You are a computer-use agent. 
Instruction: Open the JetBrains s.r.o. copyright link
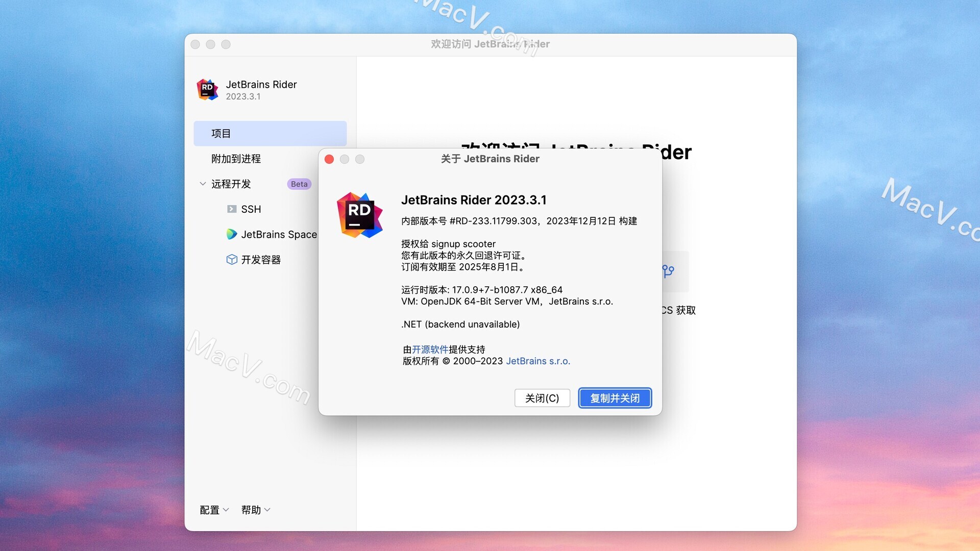click(538, 361)
